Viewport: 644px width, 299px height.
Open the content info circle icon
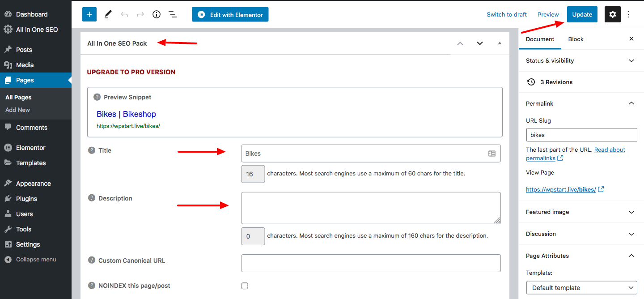click(x=156, y=14)
